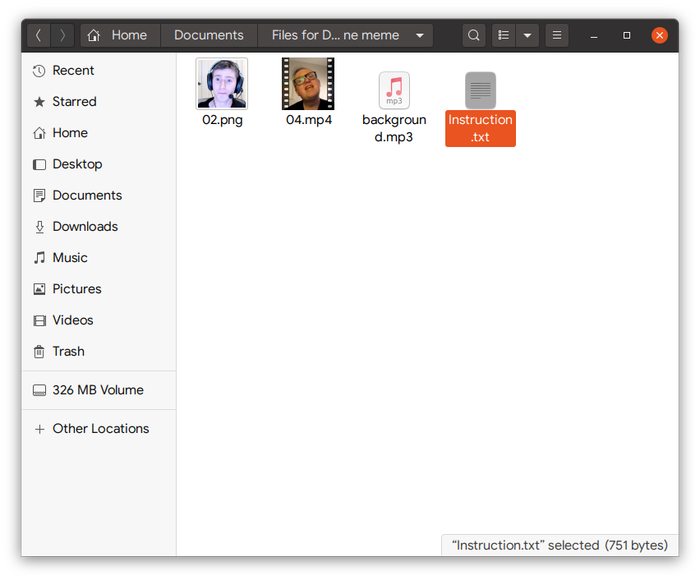Select the 04.mp4 video thumbnail
Viewport: 700px width, 580px height.
pyautogui.click(x=308, y=83)
